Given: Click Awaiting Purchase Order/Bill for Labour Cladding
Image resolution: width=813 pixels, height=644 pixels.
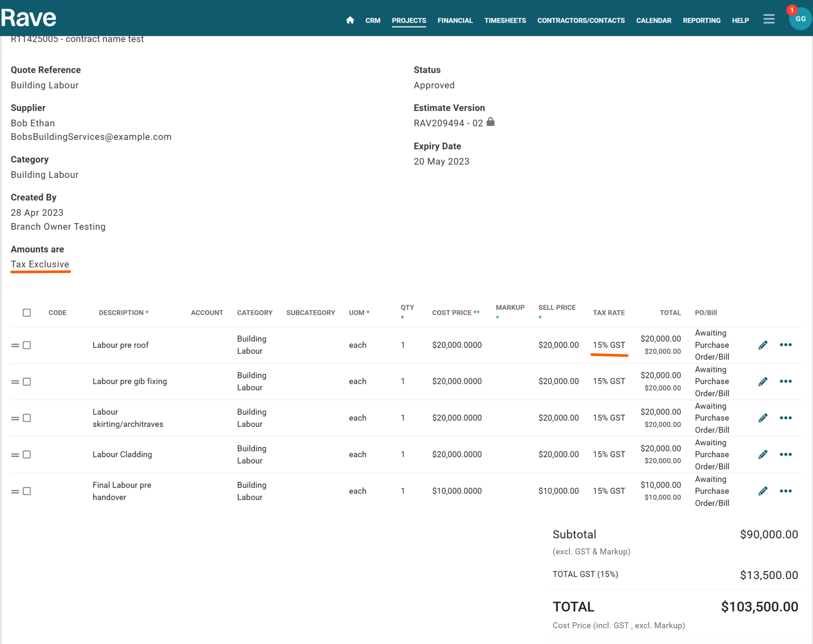Looking at the screenshot, I should (712, 454).
